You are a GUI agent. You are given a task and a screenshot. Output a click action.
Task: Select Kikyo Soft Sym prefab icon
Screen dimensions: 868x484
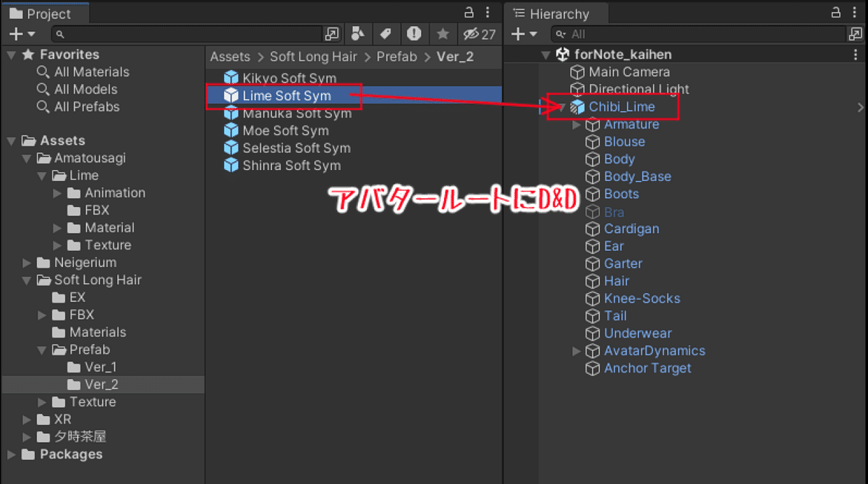click(x=231, y=78)
